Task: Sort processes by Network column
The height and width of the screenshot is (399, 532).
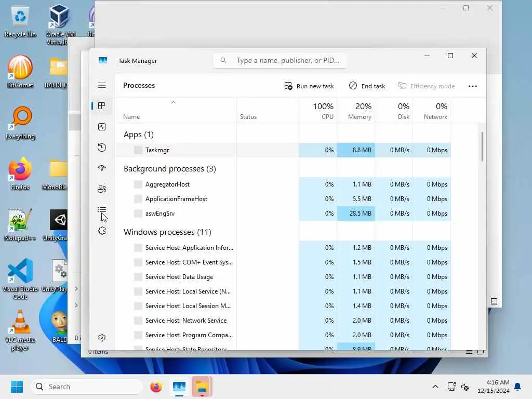Action: (432, 111)
